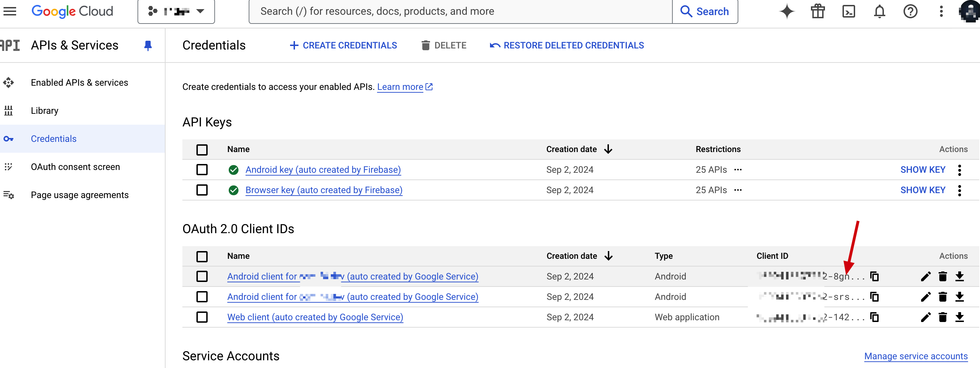Tick the Web client row checkbox
The image size is (980, 368).
tap(202, 317)
